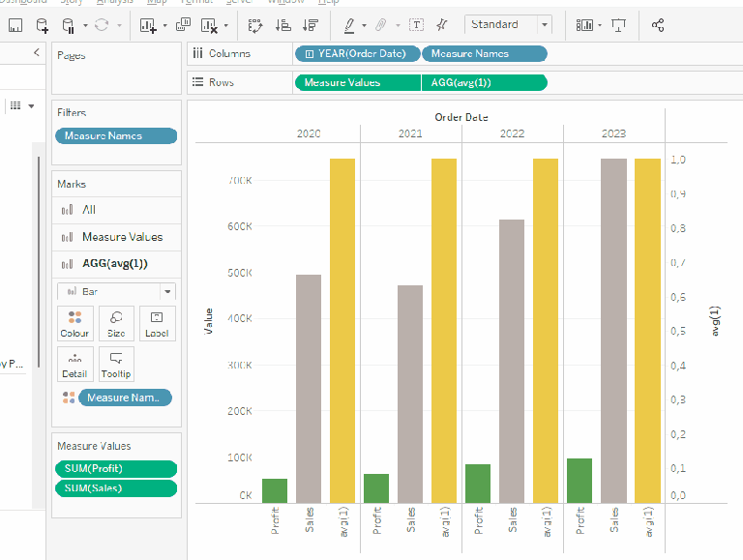743x560 pixels.
Task: Click the Clear Sheet toolbar icon
Action: click(209, 25)
